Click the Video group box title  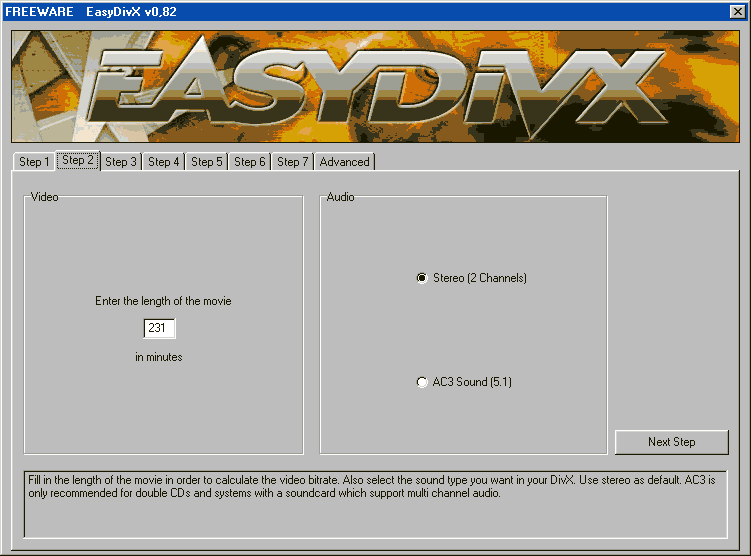point(45,197)
